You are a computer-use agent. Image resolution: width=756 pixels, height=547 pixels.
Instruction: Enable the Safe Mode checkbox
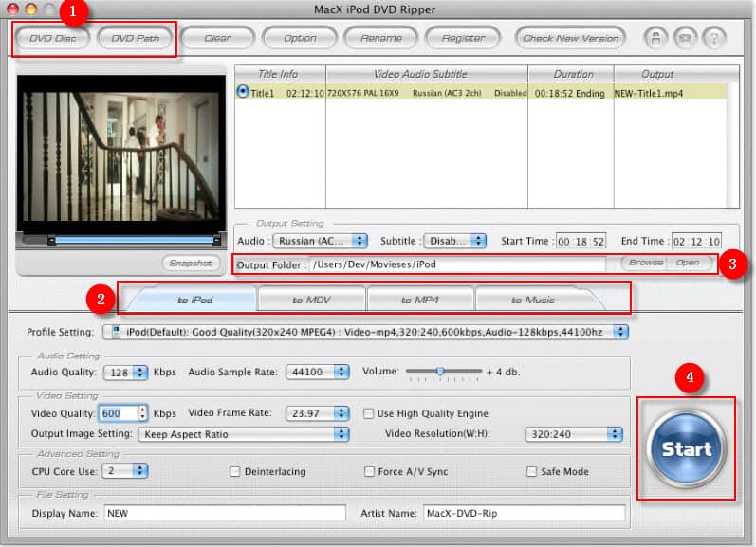point(532,471)
